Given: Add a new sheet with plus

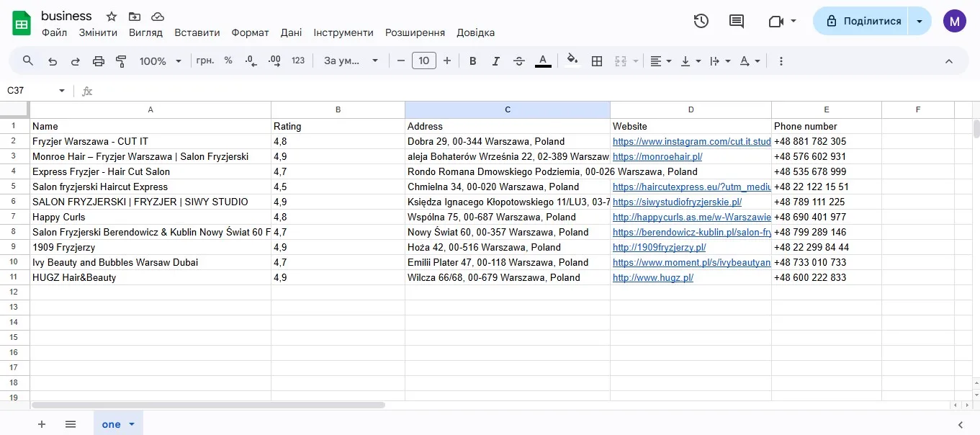Looking at the screenshot, I should pyautogui.click(x=42, y=424).
